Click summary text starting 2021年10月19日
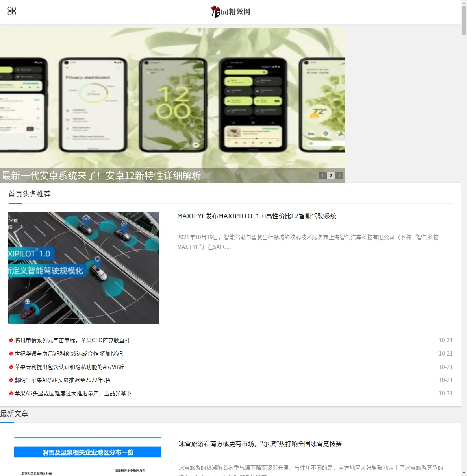The width and height of the screenshot is (467, 476). [308, 242]
